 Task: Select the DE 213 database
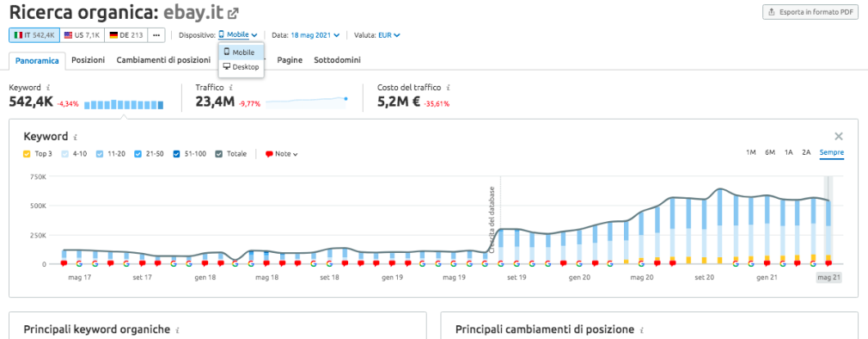[126, 35]
